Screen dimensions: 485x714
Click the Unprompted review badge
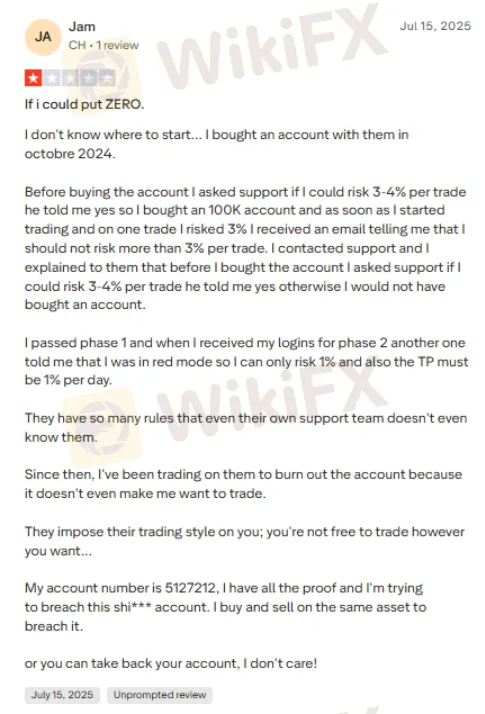160,695
